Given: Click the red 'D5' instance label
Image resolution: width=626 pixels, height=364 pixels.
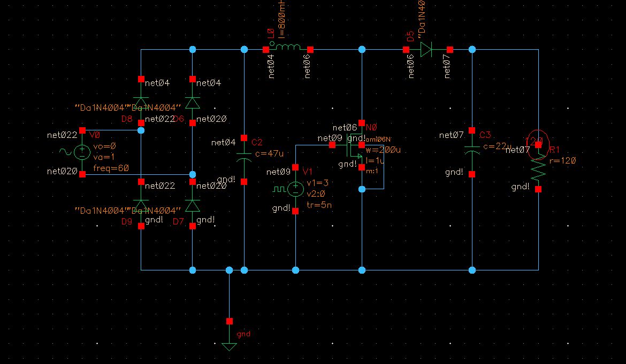Looking at the screenshot, I should pos(410,37).
